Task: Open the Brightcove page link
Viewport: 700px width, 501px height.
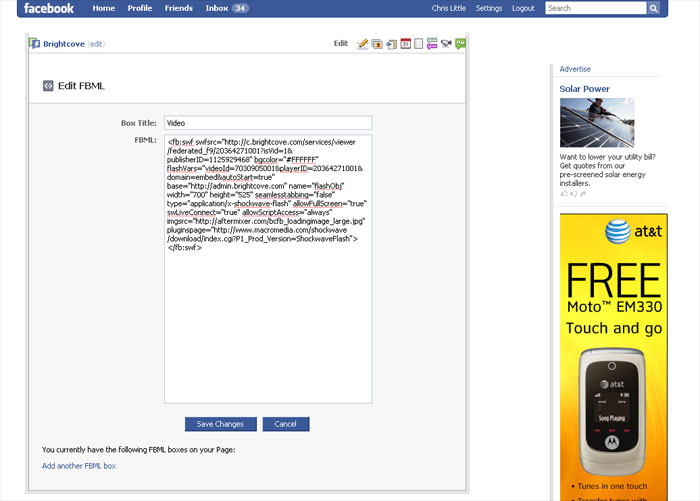Action: point(64,44)
